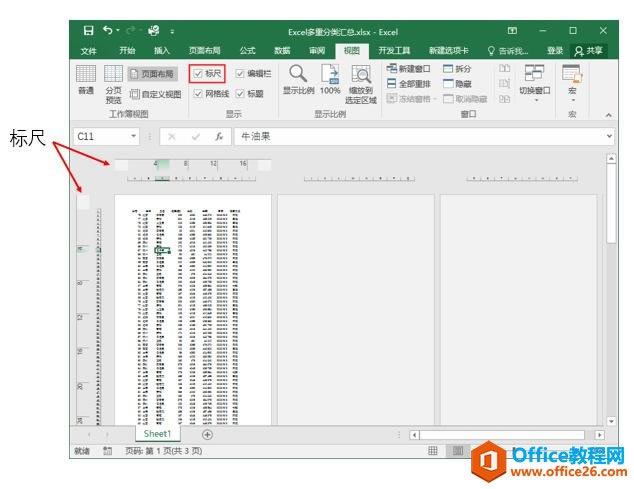The width and height of the screenshot is (634, 489).
Task: Collapse the ribbon with the chevron
Action: tap(609, 115)
